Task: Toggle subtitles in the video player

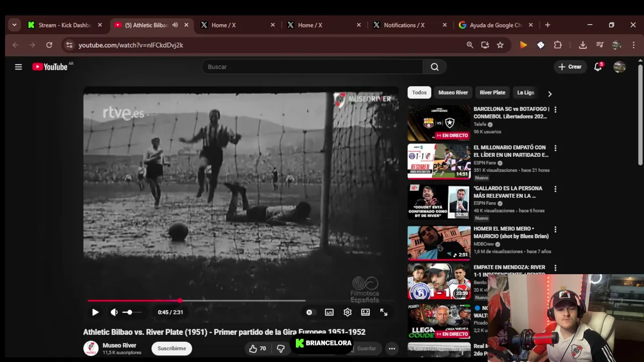Action: point(329,312)
